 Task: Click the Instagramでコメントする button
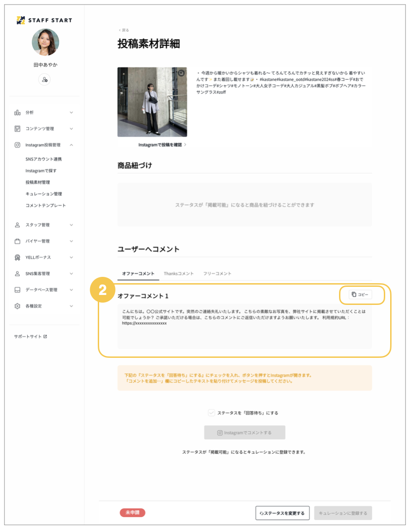(245, 432)
